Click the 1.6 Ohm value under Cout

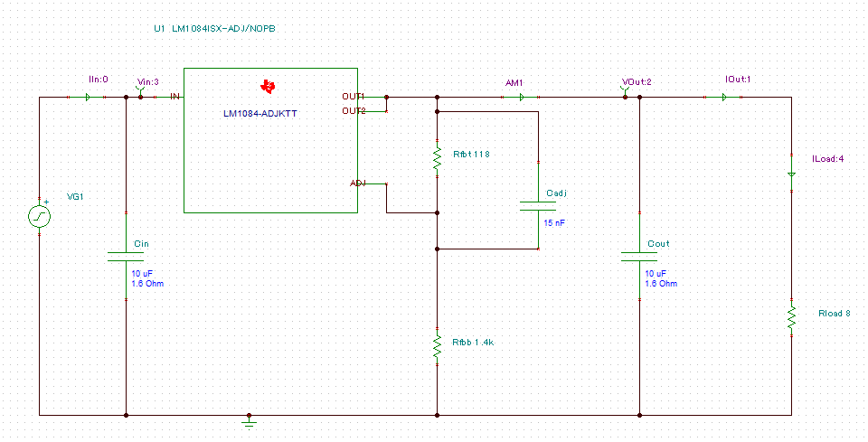661,283
